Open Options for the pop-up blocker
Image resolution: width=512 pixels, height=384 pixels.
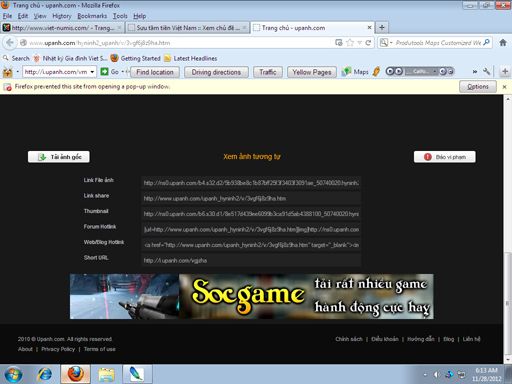point(478,87)
